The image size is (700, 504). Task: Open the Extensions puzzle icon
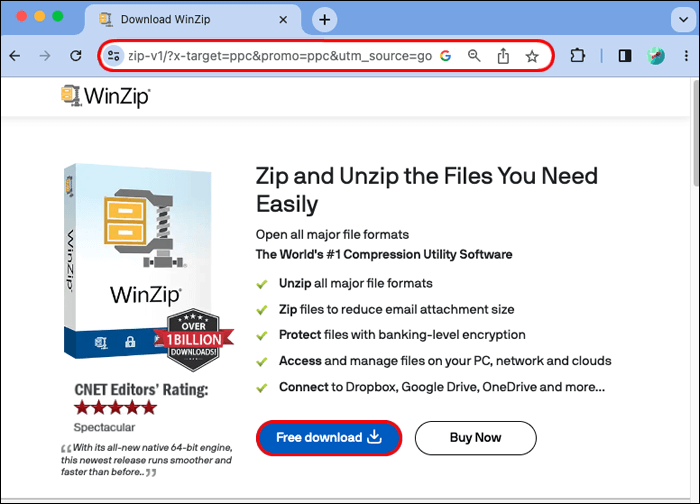click(x=577, y=56)
